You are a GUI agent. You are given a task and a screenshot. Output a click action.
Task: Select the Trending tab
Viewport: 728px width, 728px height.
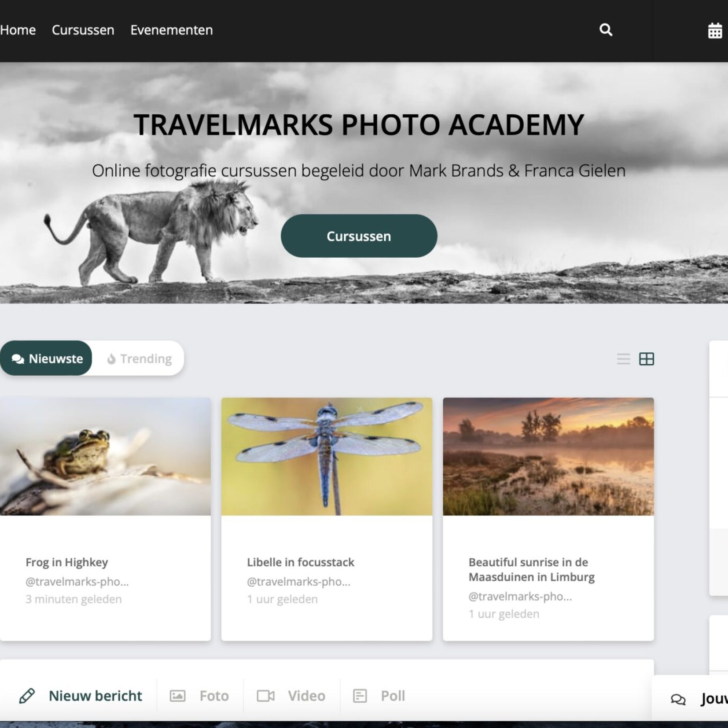139,358
